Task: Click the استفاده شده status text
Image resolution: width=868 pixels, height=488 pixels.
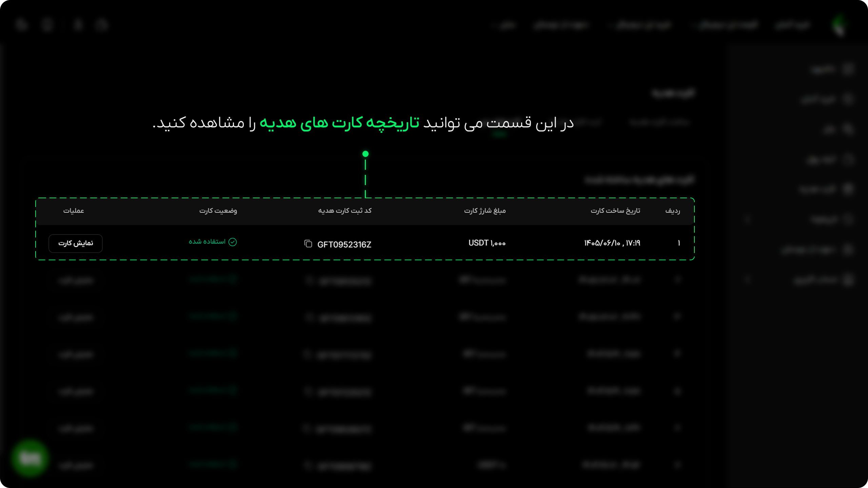Action: pos(207,242)
